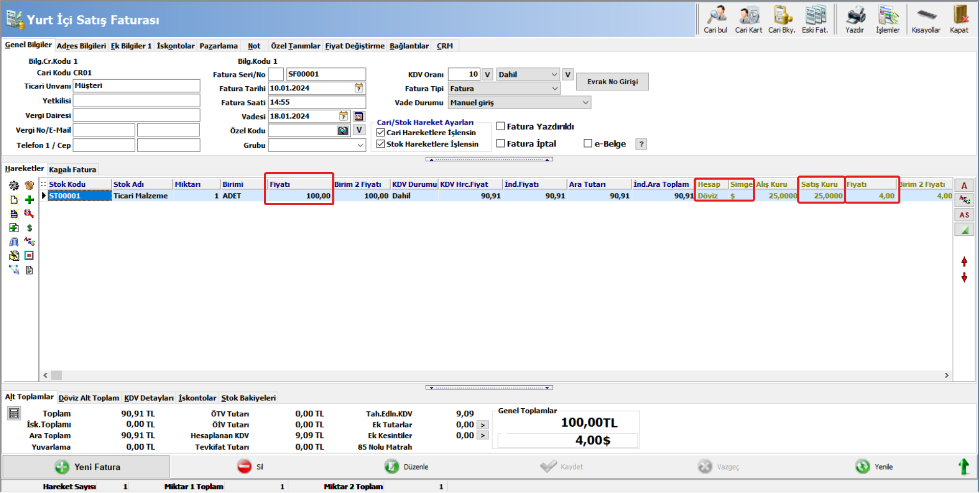Click the blue database cylinder icon

14,241
